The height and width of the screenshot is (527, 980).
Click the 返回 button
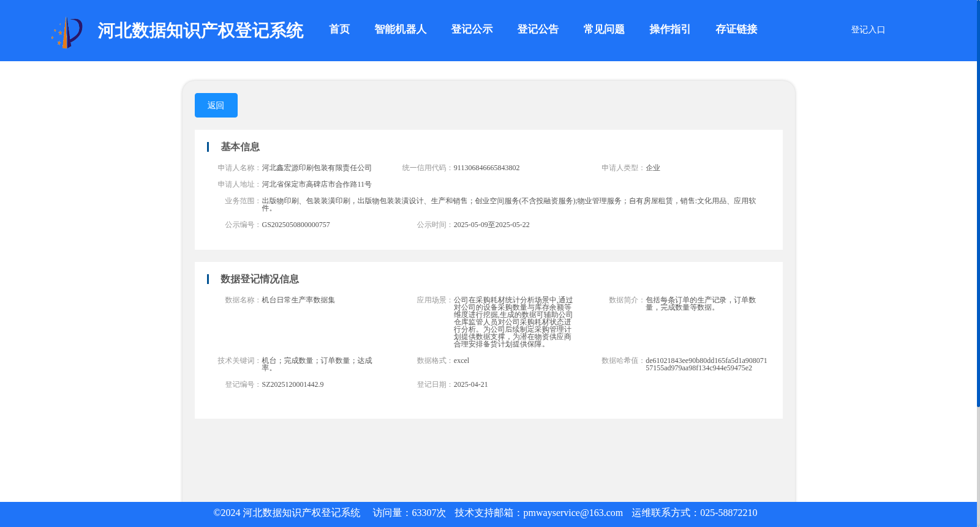(216, 105)
